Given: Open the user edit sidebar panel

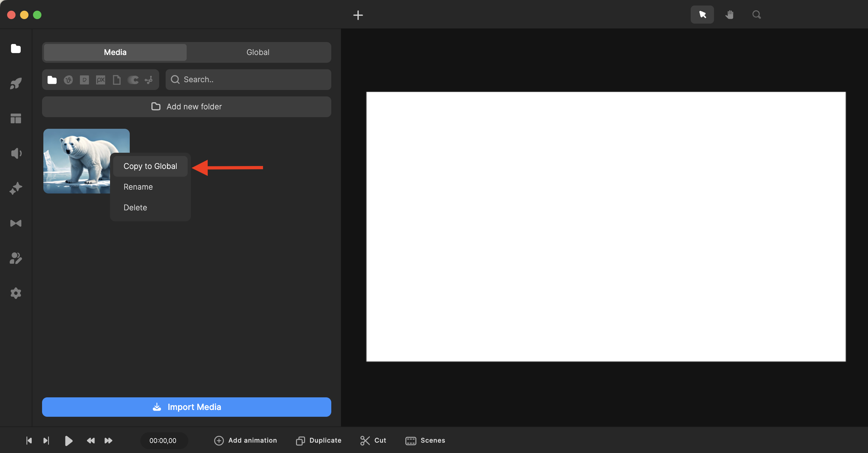Looking at the screenshot, I should tap(16, 258).
